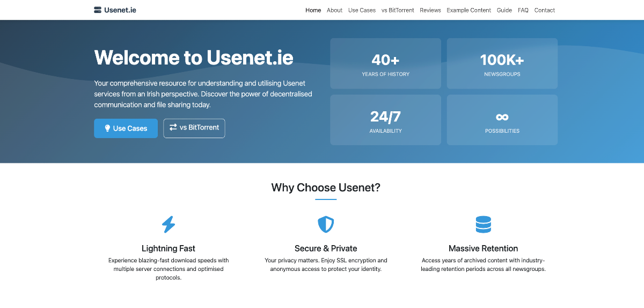Screen dimensions: 644x308
Task: Open vs BitTorrent in top navigation
Action: coord(398,10)
